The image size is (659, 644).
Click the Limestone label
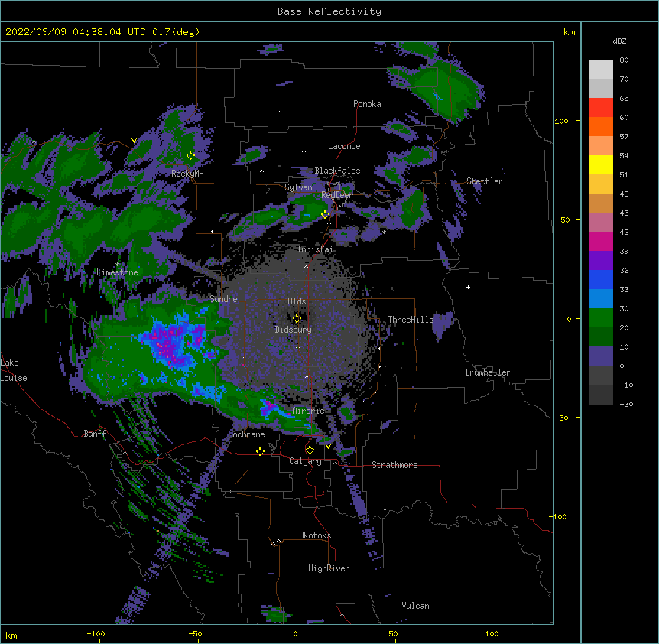click(x=117, y=272)
